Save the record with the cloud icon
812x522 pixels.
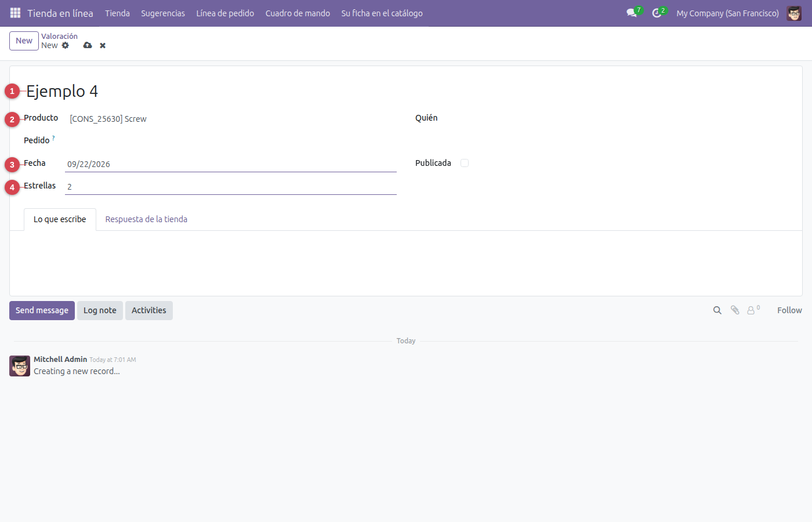pos(88,45)
